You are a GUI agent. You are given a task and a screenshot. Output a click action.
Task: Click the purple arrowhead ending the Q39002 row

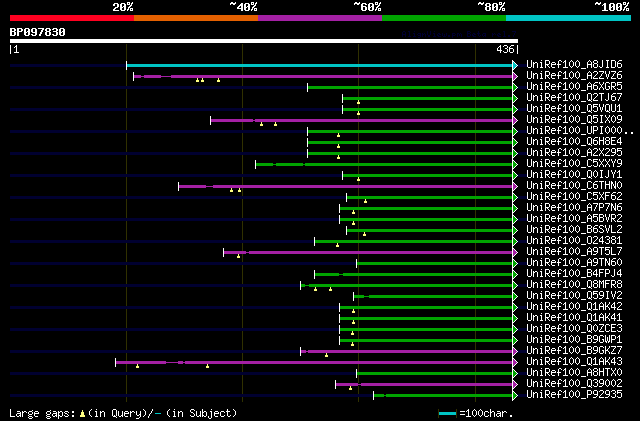coord(515,384)
